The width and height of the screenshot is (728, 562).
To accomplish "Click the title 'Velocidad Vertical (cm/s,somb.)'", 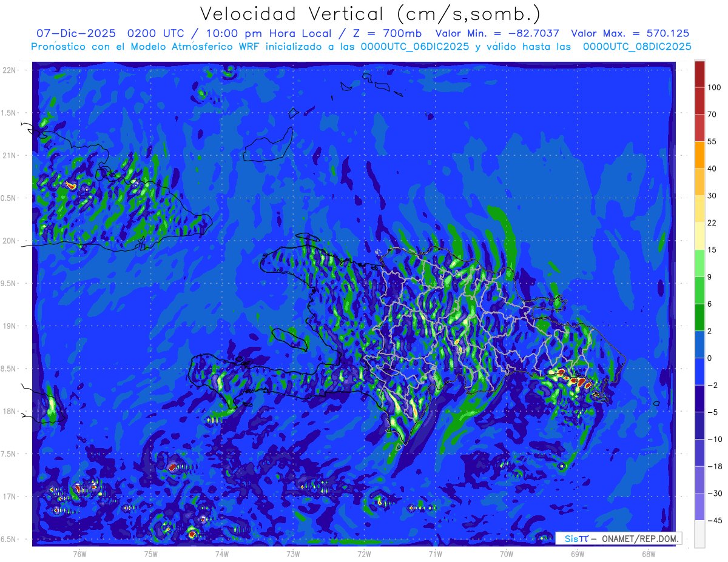I will tap(370, 14).
